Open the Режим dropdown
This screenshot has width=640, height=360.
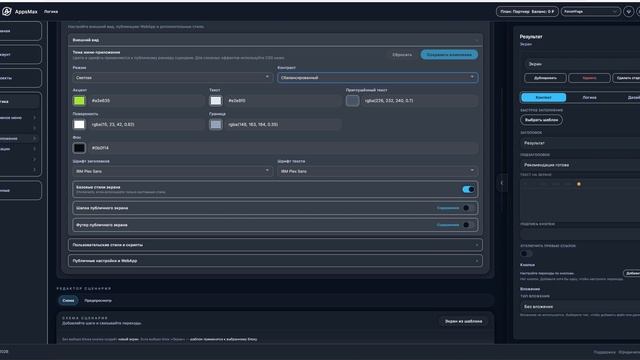coord(172,78)
